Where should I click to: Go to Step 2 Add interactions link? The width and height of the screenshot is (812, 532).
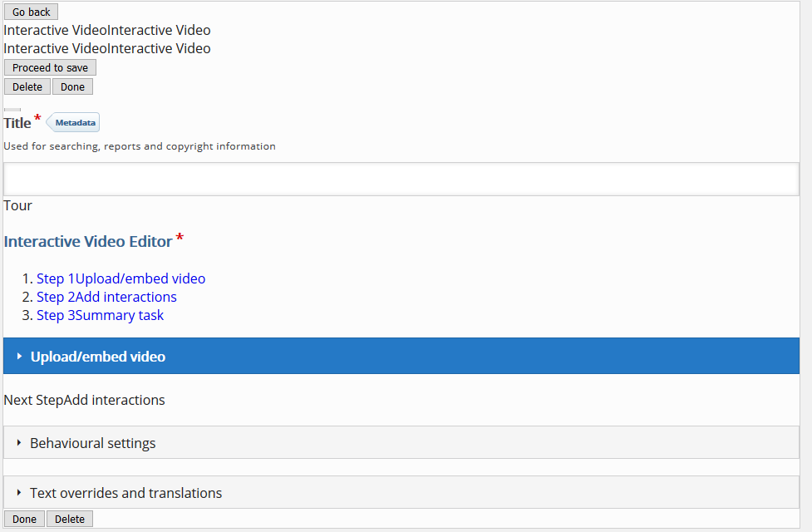[106, 297]
